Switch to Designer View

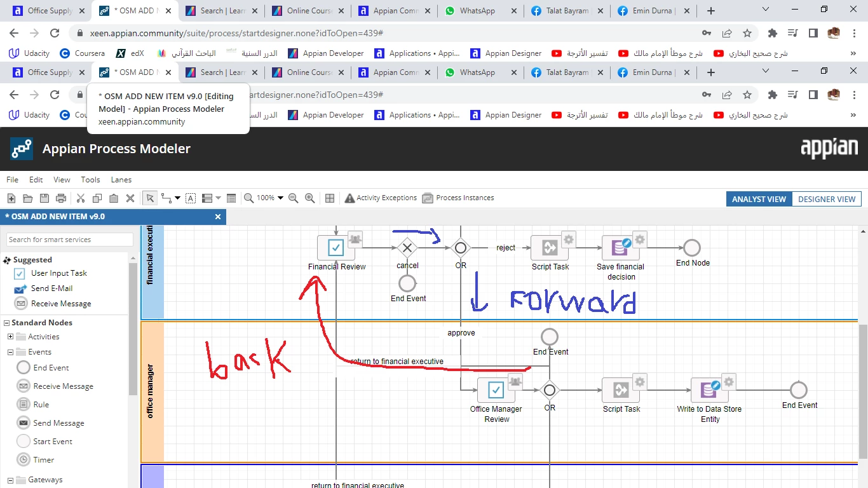coord(827,199)
